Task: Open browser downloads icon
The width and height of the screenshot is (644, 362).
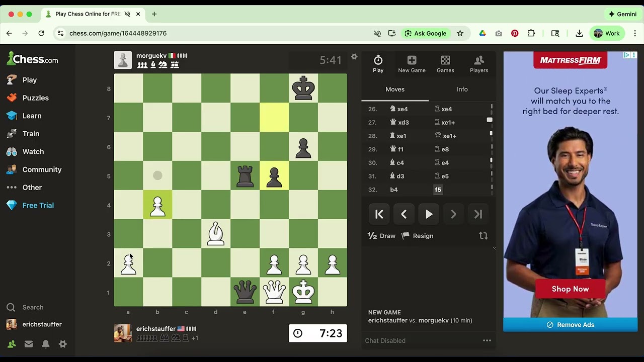Action: tap(579, 33)
